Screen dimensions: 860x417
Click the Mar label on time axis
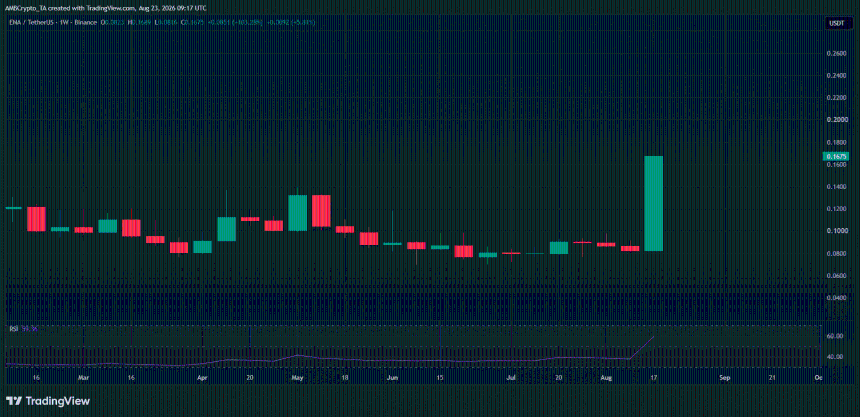tap(83, 377)
